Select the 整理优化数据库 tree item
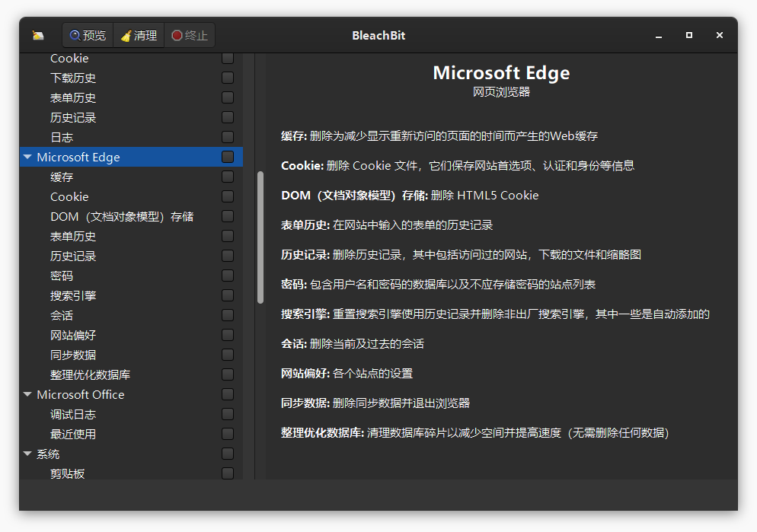Screen dimensions: 757x532 91,374
